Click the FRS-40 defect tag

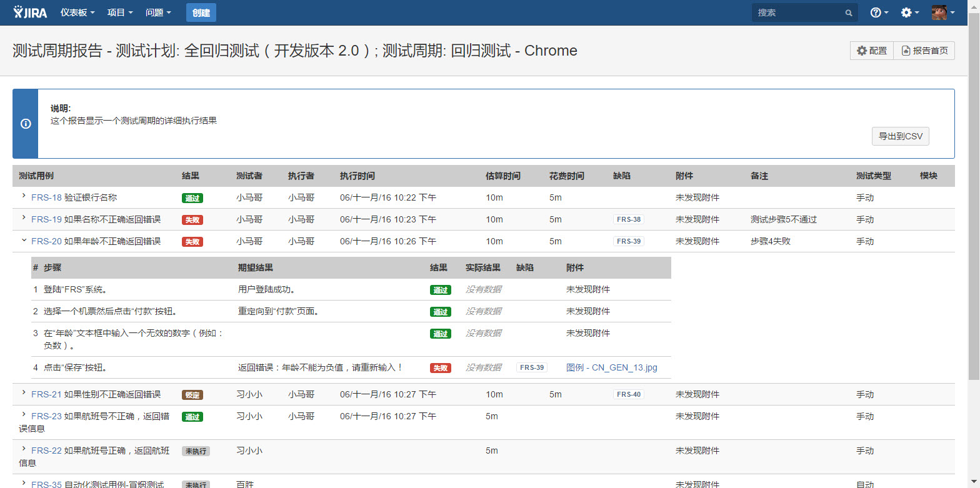[629, 394]
